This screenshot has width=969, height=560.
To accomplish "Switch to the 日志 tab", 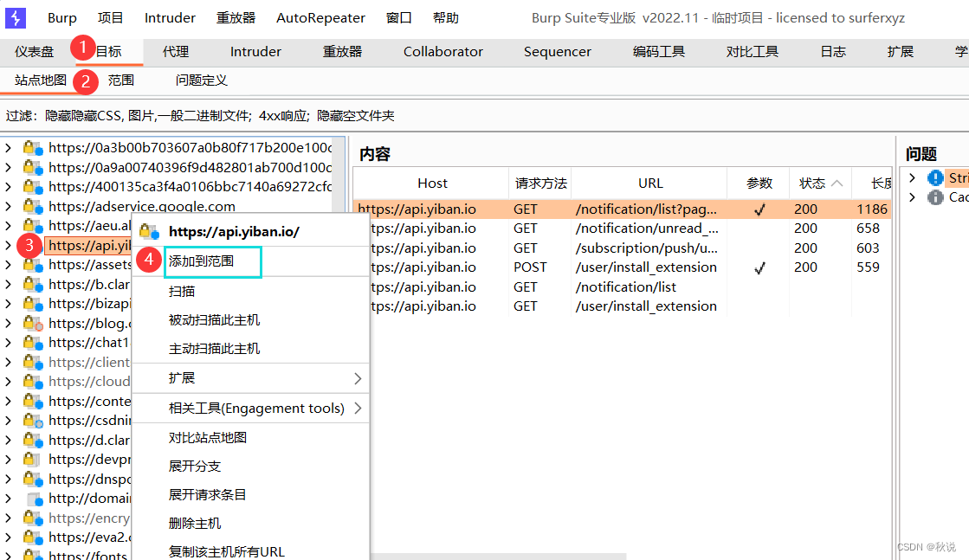I will 833,52.
